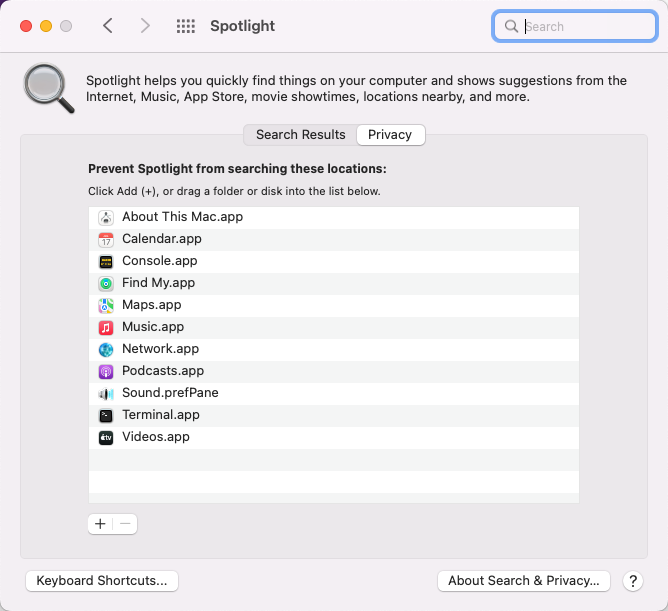This screenshot has height=611, width=668.
Task: Open About Search & Privacy info
Action: (x=524, y=581)
